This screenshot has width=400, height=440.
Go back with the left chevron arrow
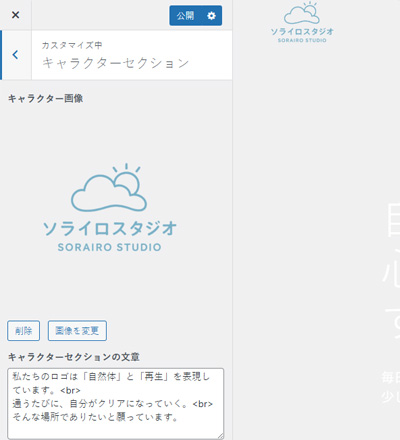click(x=15, y=55)
